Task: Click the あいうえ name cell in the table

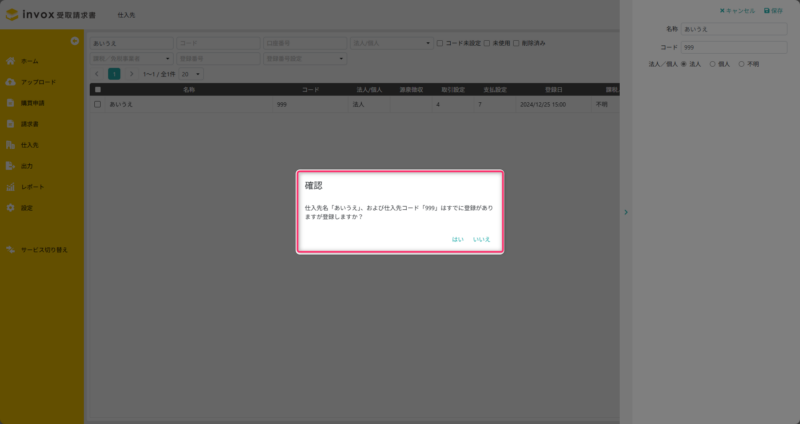Action: pos(189,104)
